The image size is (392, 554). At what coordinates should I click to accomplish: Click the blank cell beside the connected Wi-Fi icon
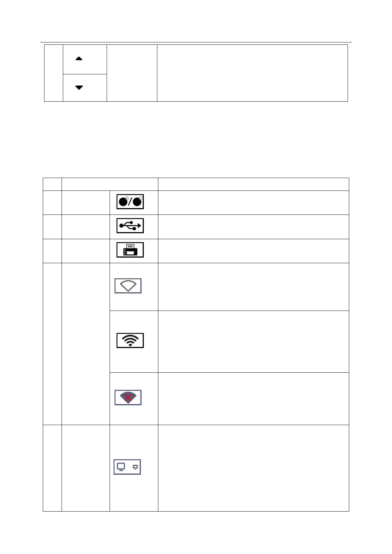pos(253,341)
